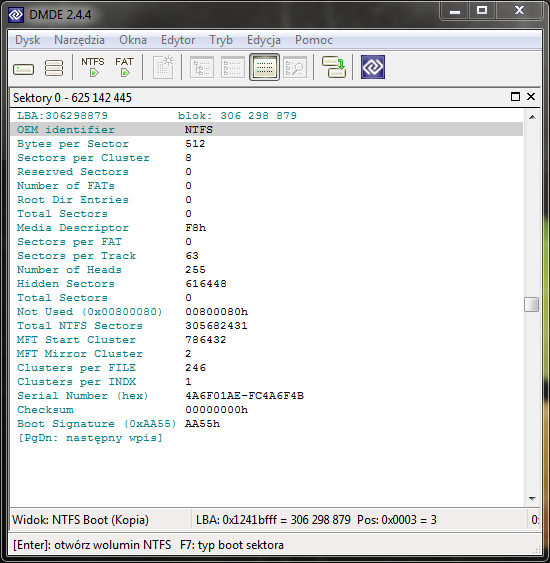
Task: Open the Tryb menu
Action: (x=221, y=40)
